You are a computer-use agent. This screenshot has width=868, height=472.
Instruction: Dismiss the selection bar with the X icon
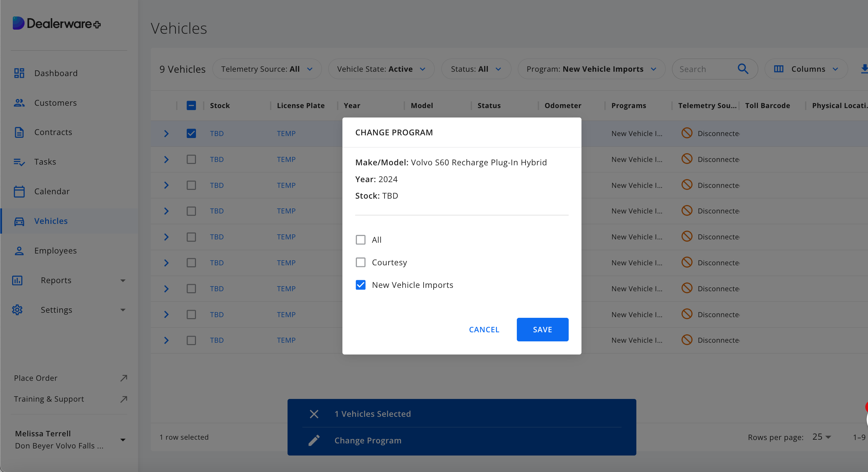314,414
